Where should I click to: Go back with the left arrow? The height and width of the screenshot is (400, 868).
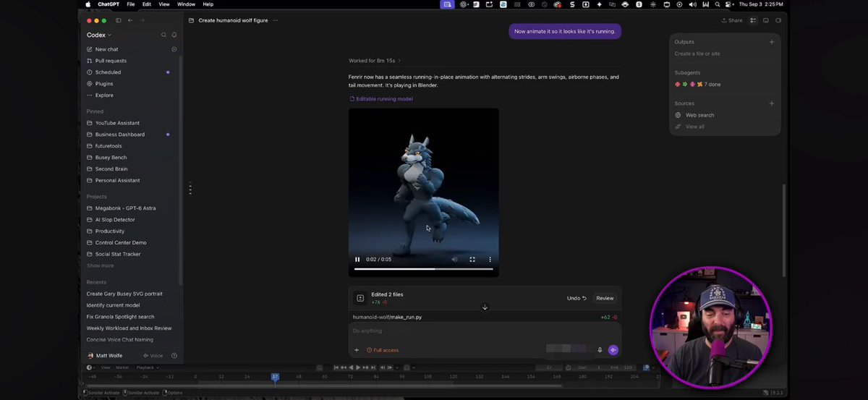tap(130, 20)
